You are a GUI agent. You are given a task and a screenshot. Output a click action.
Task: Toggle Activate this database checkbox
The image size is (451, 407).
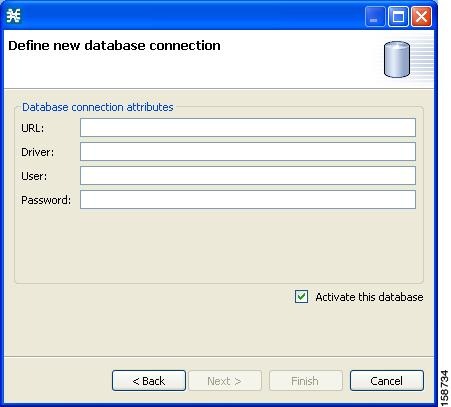pyautogui.click(x=301, y=297)
